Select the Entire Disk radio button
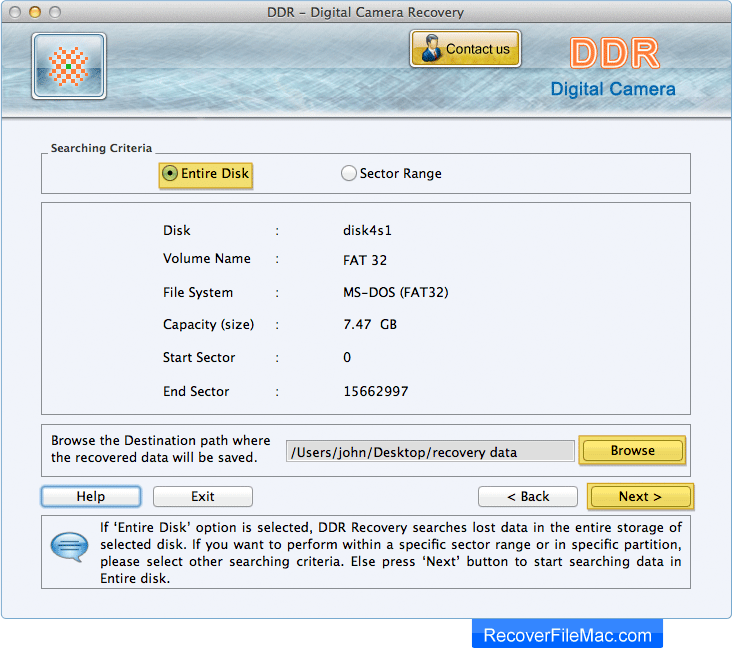This screenshot has width=732, height=648. (x=169, y=174)
